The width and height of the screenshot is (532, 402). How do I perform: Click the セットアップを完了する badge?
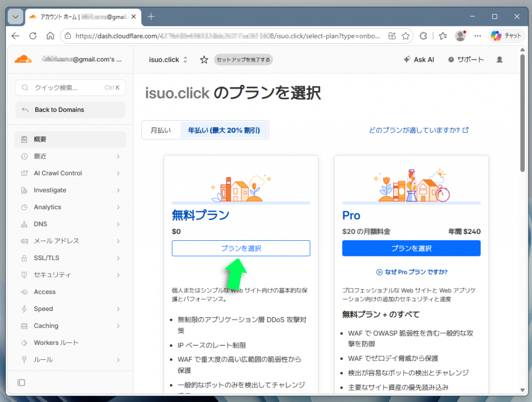[x=243, y=60]
